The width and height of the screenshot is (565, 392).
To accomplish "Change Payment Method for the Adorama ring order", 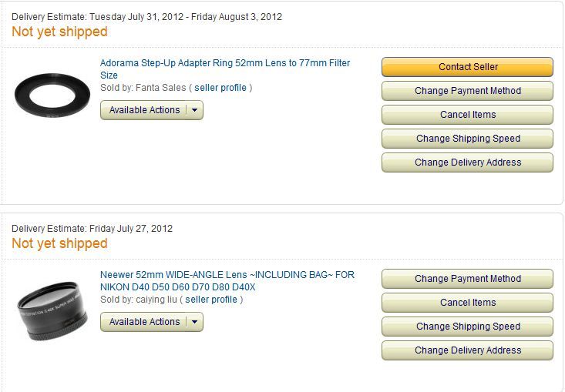I will point(467,91).
